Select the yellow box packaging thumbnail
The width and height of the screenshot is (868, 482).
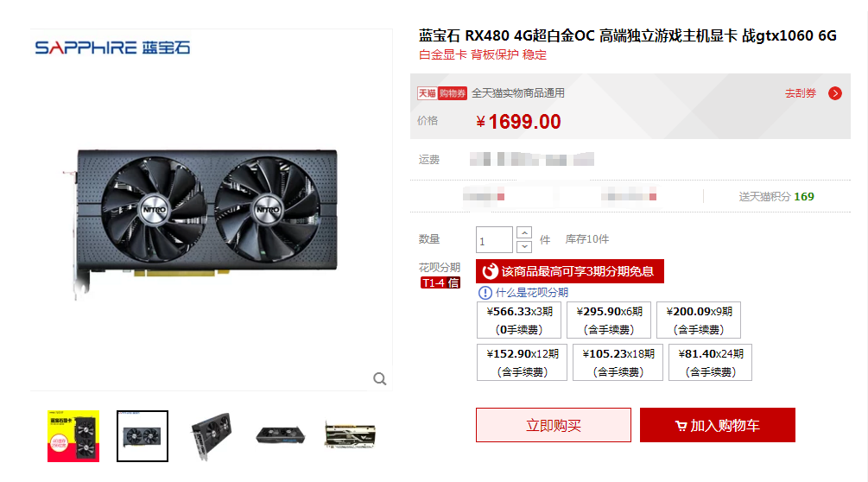pyautogui.click(x=73, y=436)
